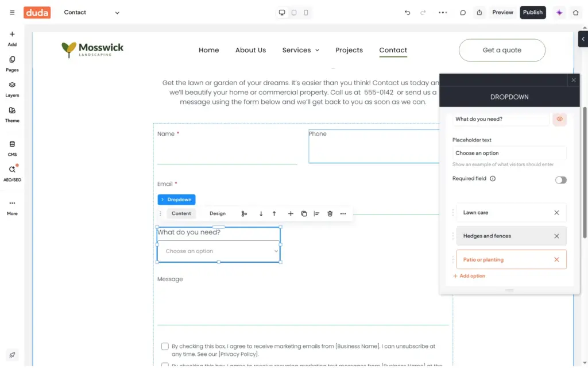The width and height of the screenshot is (588, 368).
Task: Click the Mosswick Landscaping logo
Action: [x=92, y=50]
